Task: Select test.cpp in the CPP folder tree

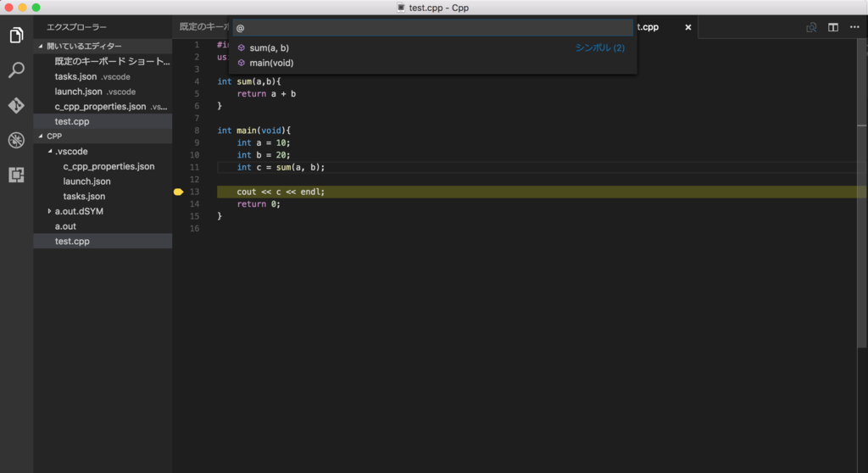Action: click(103, 241)
